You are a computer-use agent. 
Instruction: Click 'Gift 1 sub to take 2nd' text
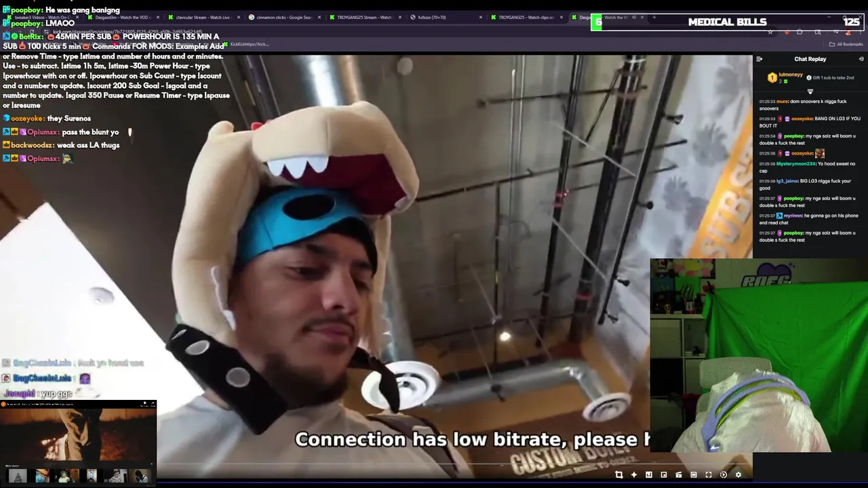(x=833, y=78)
